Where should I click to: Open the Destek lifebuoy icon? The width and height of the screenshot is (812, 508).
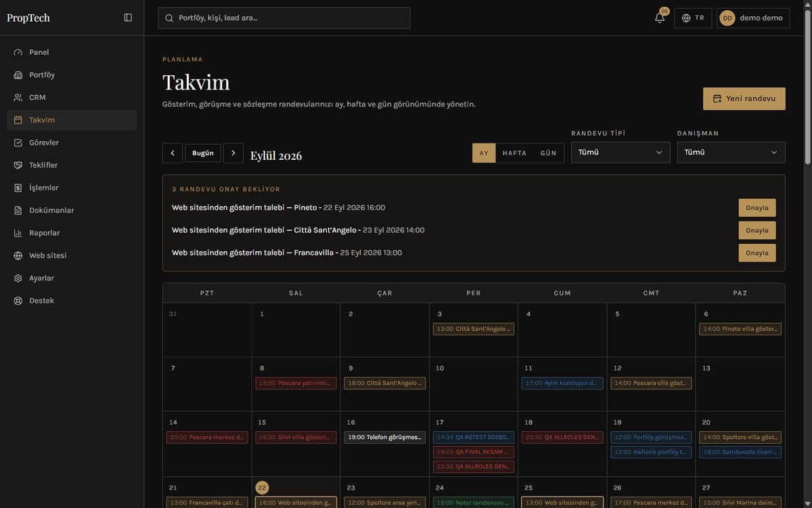(18, 301)
